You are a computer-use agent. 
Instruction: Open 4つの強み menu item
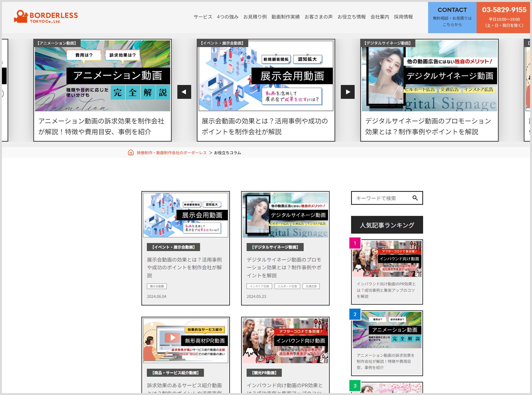pos(227,17)
